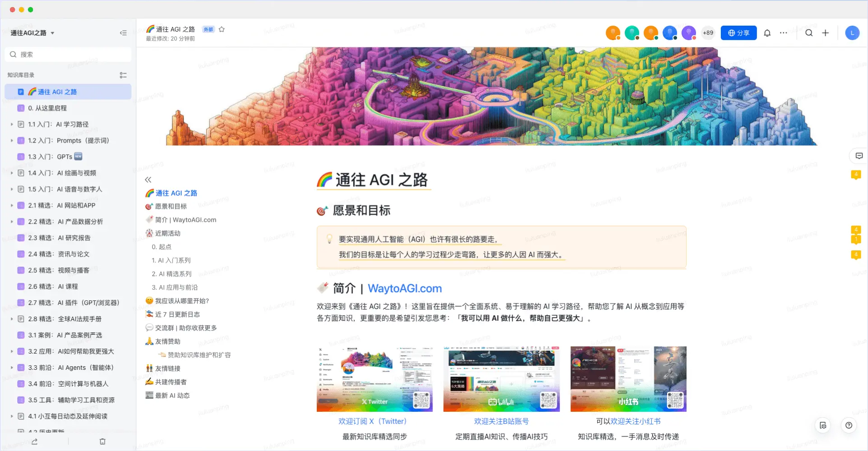
Task: Open the more options ellipsis menu
Action: pos(784,33)
